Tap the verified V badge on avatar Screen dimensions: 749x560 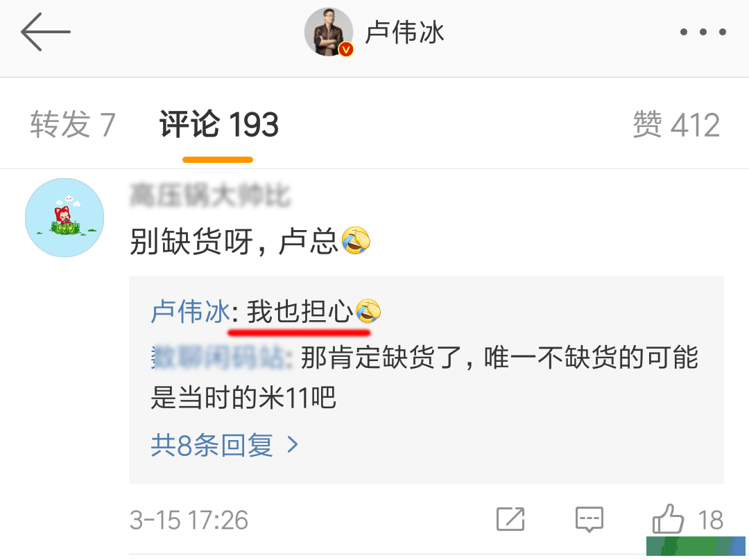tap(346, 49)
